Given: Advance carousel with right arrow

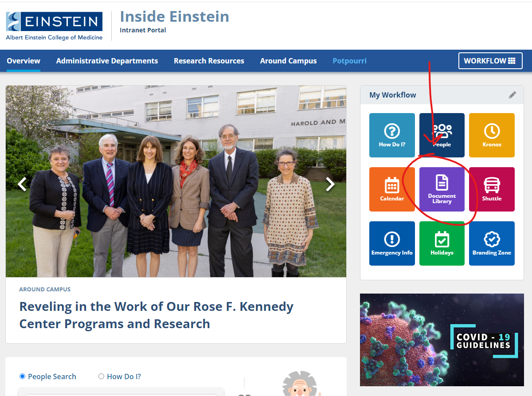Looking at the screenshot, I should click(x=330, y=184).
